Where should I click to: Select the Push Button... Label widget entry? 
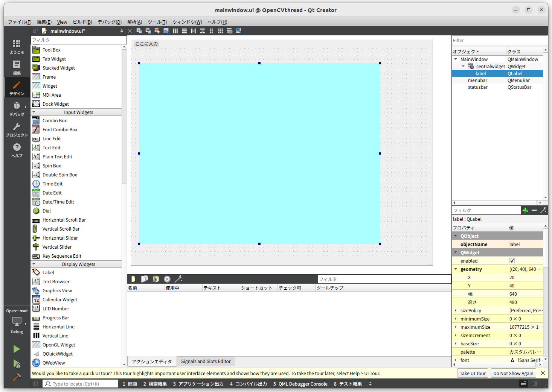(48, 272)
